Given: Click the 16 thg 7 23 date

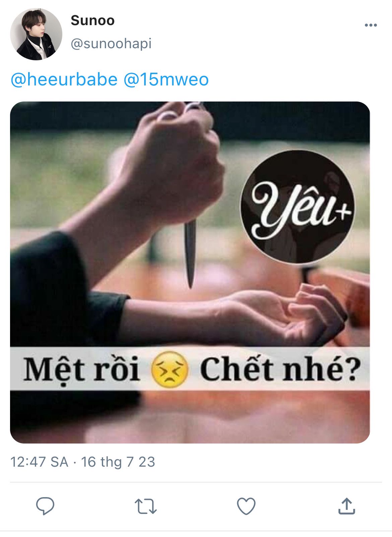Looking at the screenshot, I should point(118,462).
